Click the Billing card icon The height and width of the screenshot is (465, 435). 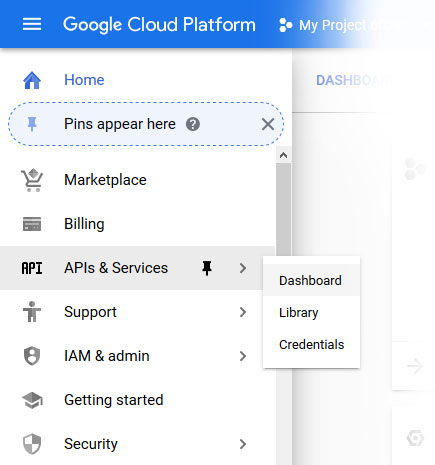click(32, 224)
